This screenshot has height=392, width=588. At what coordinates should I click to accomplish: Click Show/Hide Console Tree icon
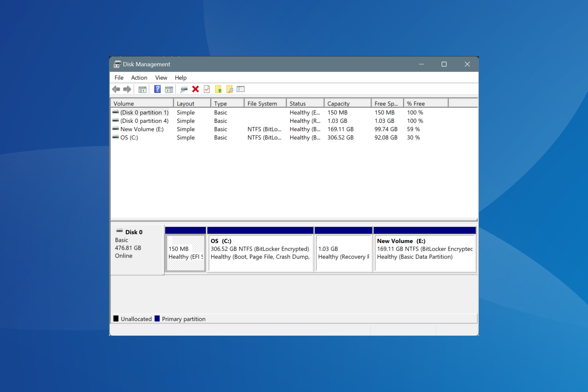pos(142,89)
